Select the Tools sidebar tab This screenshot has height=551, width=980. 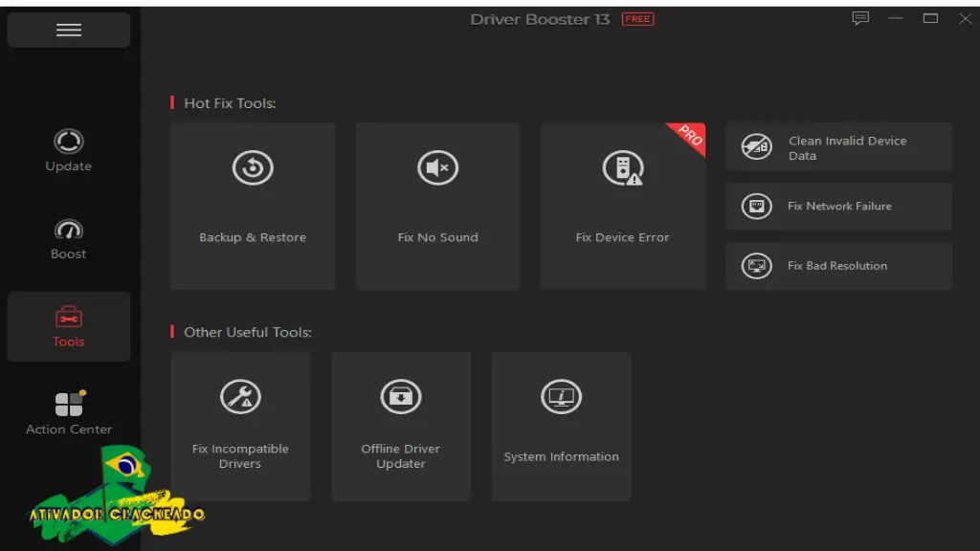click(69, 326)
